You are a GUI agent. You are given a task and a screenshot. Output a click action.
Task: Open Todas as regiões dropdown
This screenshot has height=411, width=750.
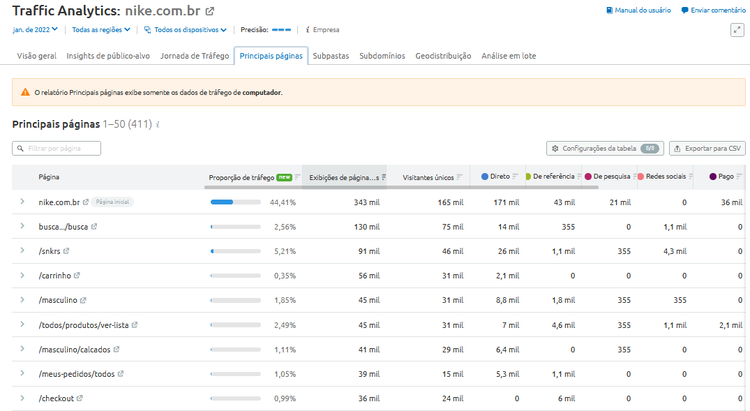tap(101, 30)
